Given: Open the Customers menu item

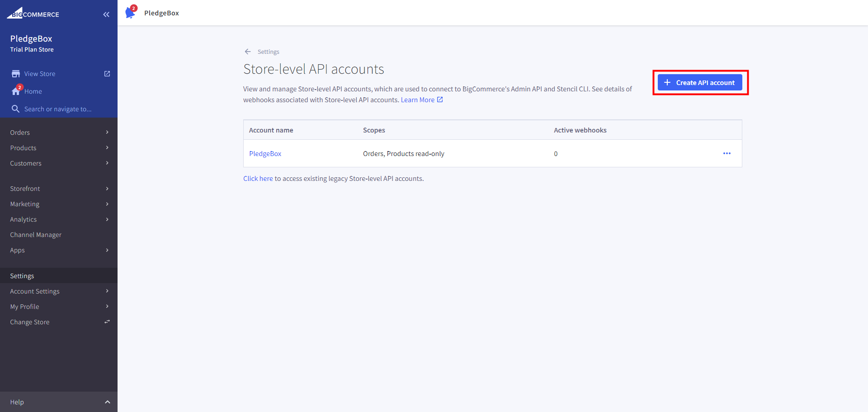Looking at the screenshot, I should coord(26,163).
